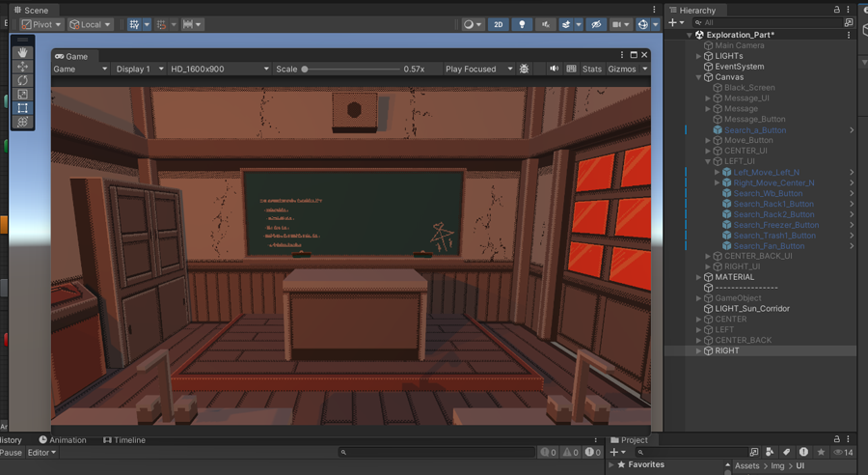Select Search_Freezer_Button in the Hierarchy

(775, 225)
